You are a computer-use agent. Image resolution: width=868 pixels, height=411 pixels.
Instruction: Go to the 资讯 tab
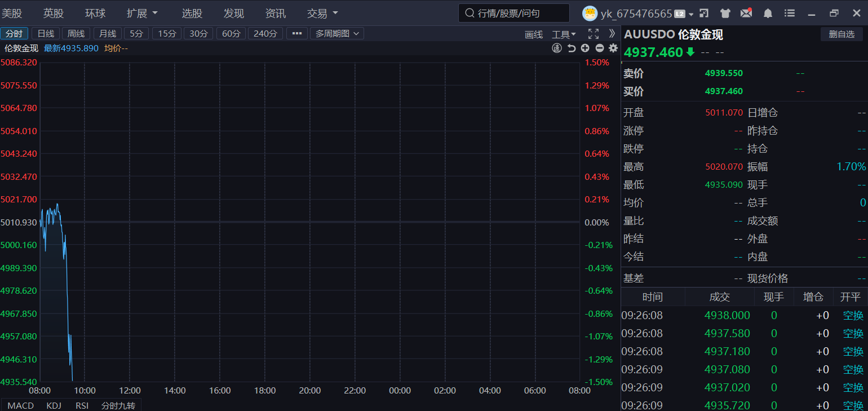click(275, 13)
